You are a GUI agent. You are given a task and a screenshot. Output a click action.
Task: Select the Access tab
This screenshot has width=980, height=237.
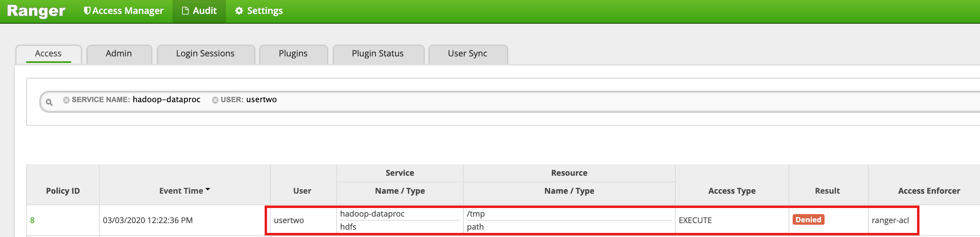[x=48, y=54]
